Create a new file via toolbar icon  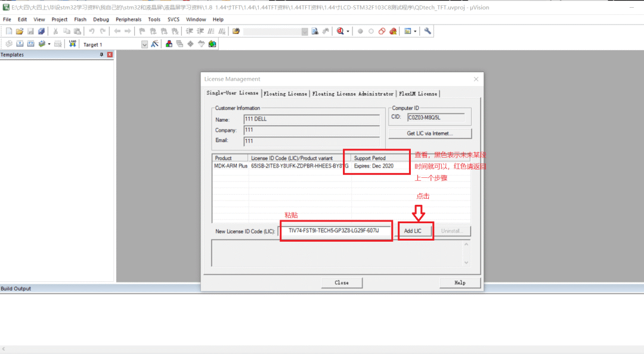click(8, 31)
